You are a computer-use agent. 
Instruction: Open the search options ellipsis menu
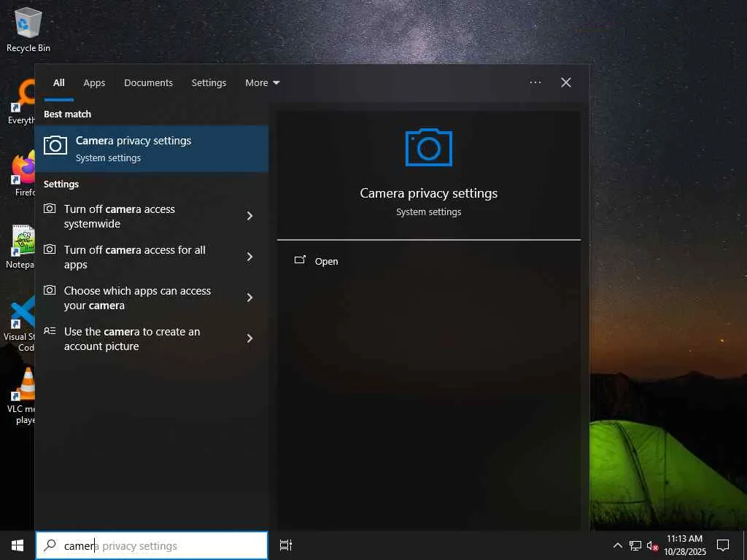click(535, 82)
